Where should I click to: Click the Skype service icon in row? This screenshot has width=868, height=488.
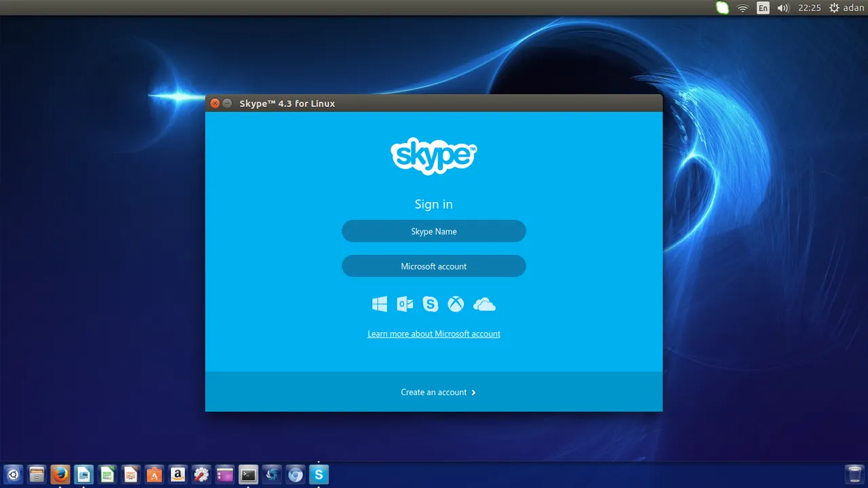431,304
